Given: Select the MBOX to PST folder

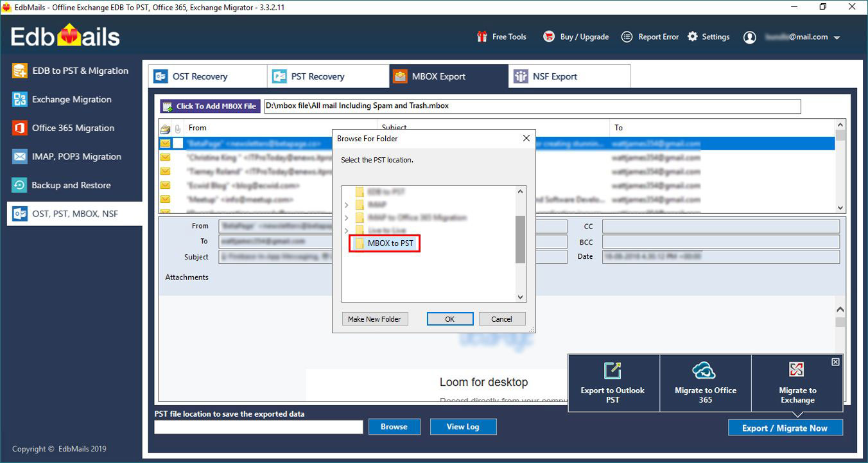Looking at the screenshot, I should [385, 243].
